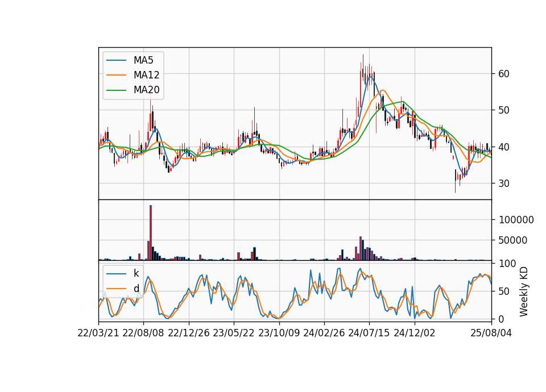Click the 23/05/22 date tick label
546x392 pixels.
coord(234,333)
